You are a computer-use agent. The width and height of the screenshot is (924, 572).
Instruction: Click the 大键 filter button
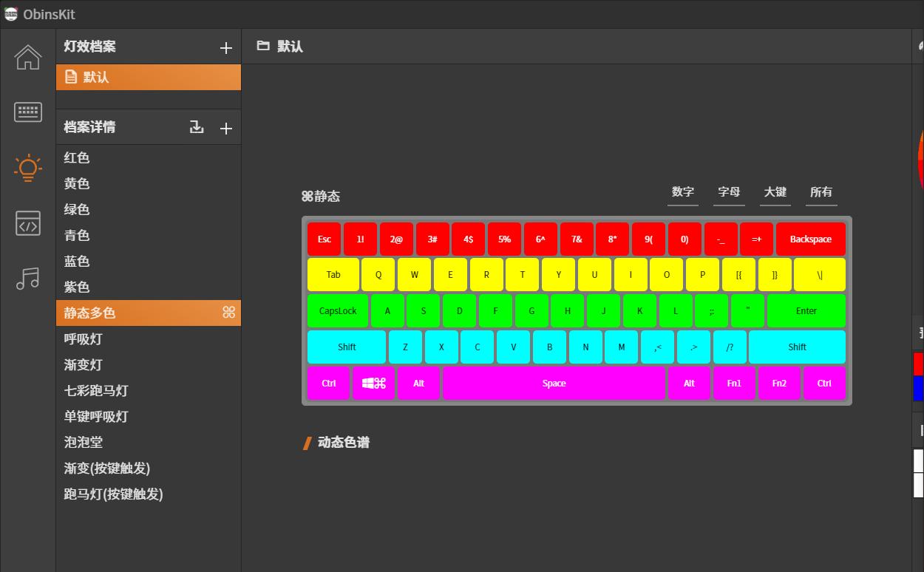[x=775, y=191]
